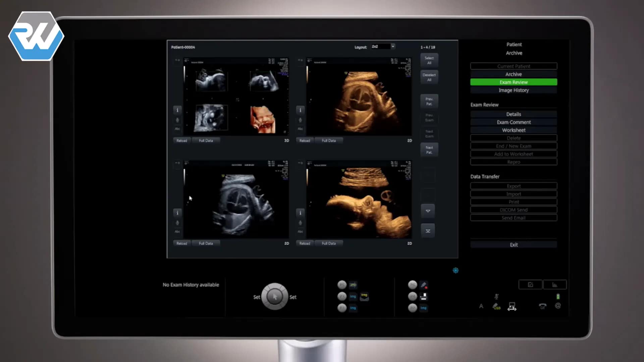This screenshot has width=644, height=362.
Task: Open the Worksheet option
Action: [x=514, y=130]
